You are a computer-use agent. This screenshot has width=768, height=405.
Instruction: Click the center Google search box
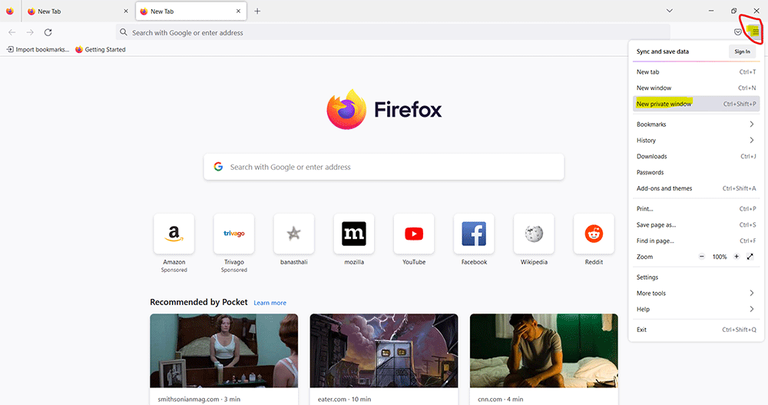click(384, 167)
